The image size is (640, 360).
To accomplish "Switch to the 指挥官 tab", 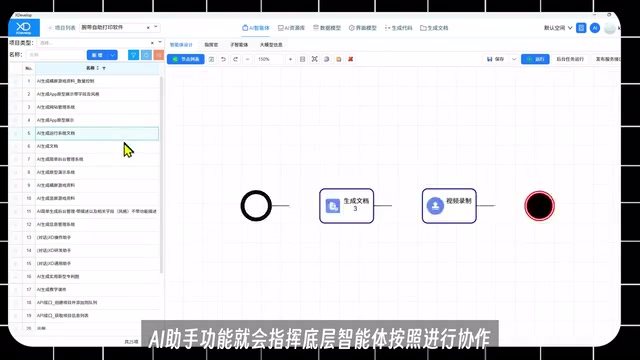I will coord(211,44).
